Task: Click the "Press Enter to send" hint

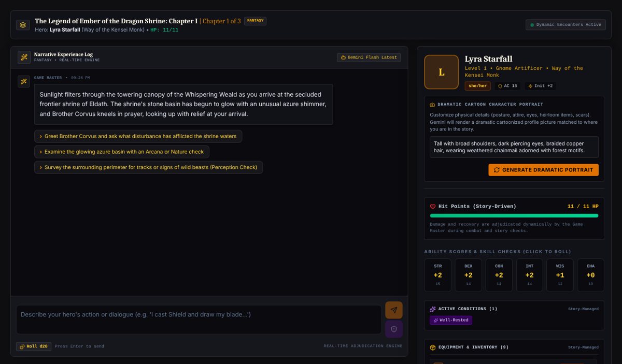Action: pyautogui.click(x=79, y=346)
